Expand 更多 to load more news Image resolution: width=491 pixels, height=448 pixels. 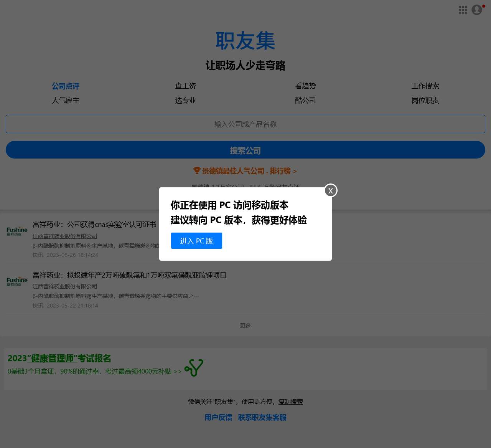click(x=245, y=325)
